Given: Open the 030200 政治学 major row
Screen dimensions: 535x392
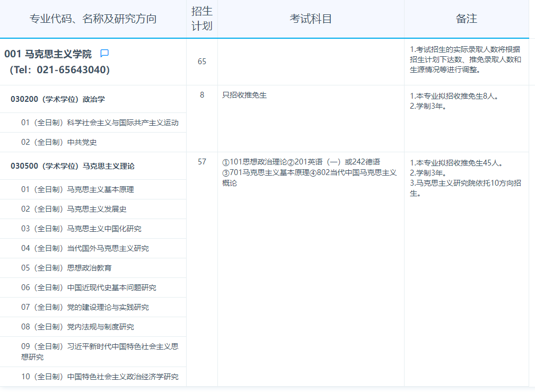Looking at the screenshot, I should (57, 99).
